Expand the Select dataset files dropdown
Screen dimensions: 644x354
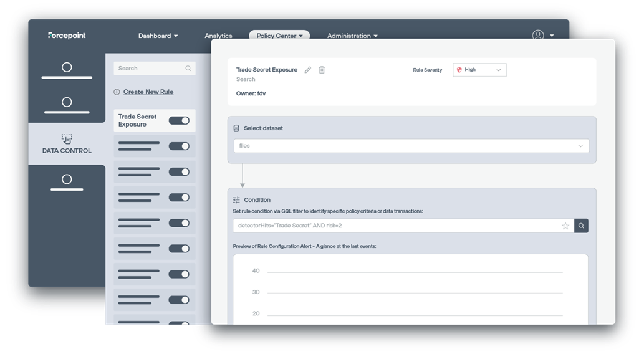[x=411, y=146]
